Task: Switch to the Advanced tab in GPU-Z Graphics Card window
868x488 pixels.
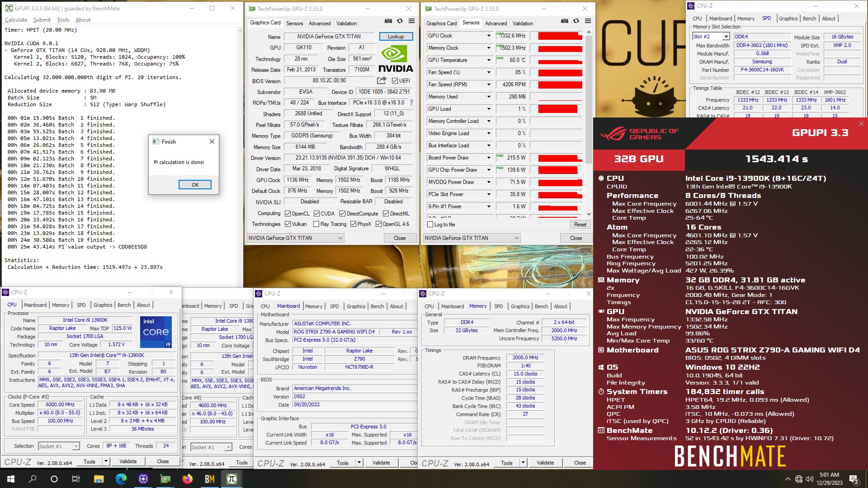Action: [320, 23]
